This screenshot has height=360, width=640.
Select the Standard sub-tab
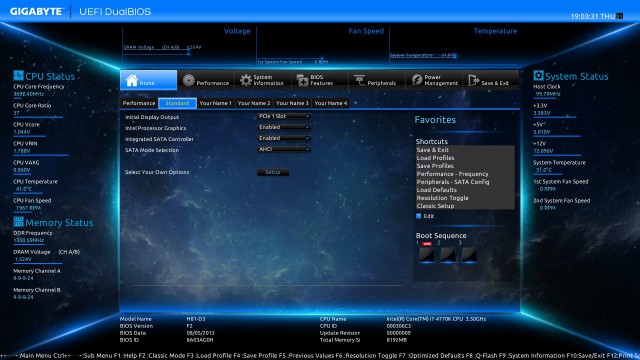coord(177,103)
